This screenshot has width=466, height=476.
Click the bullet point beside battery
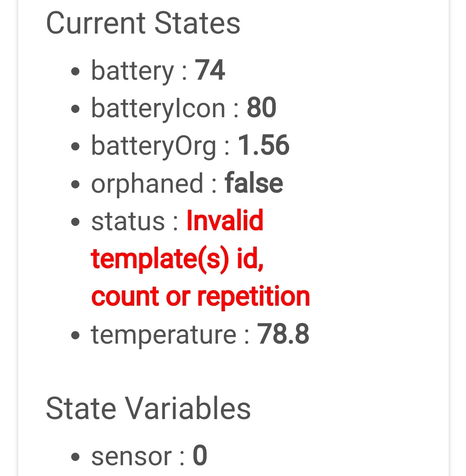[76, 72]
